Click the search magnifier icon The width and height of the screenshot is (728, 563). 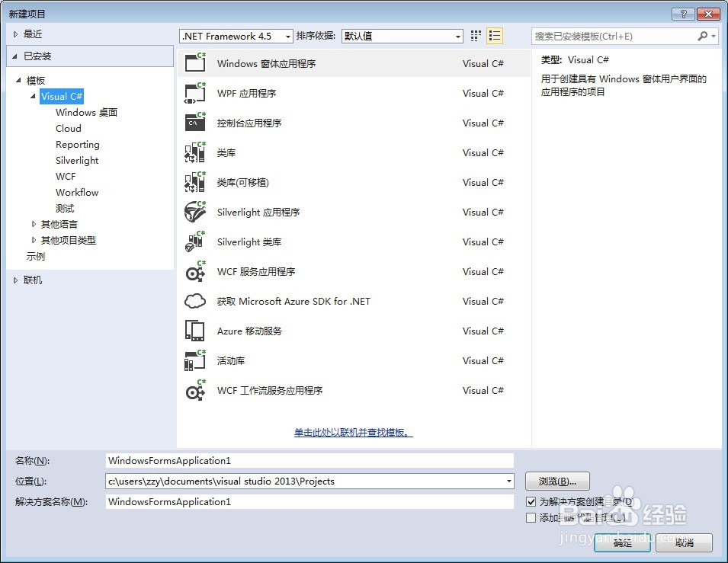[x=703, y=37]
